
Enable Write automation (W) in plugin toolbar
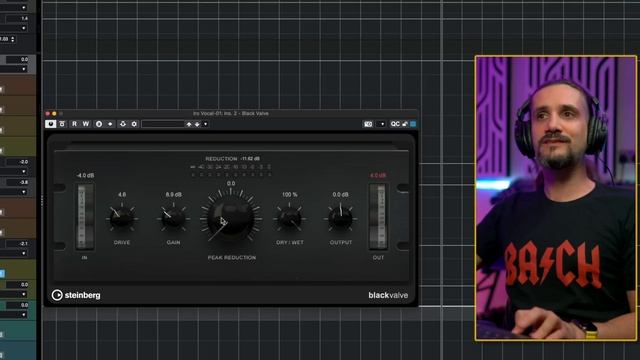click(x=86, y=124)
